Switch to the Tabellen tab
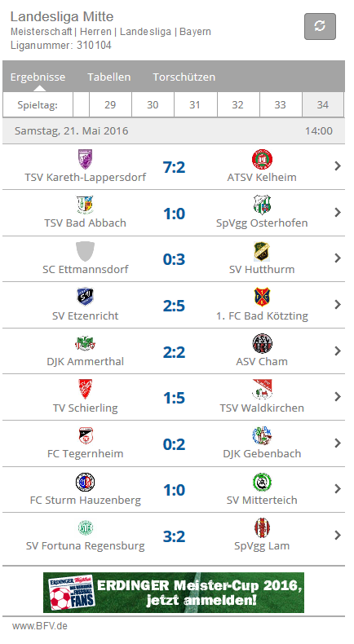Viewport: 354px width, 644px height. (109, 77)
